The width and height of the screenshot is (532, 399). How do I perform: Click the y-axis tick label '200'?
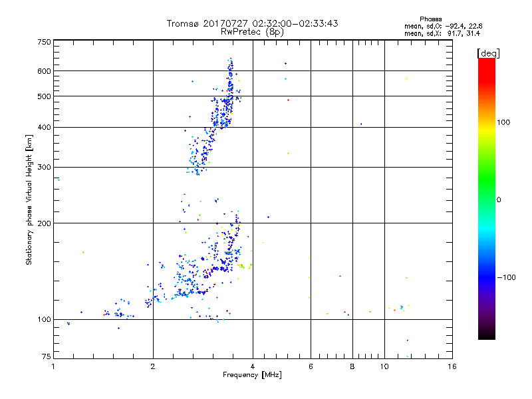coord(44,223)
